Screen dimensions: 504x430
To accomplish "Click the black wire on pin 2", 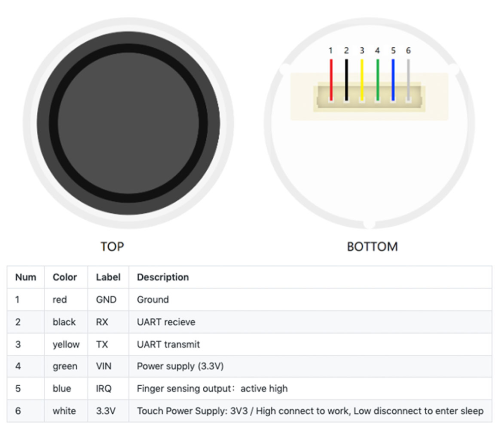I will pyautogui.click(x=346, y=80).
